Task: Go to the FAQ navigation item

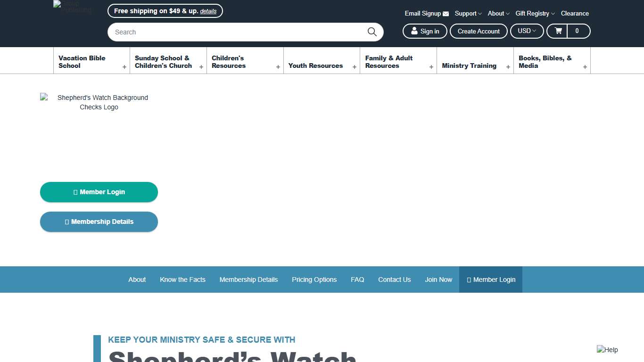Action: tap(357, 280)
